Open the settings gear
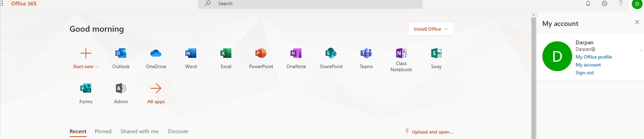644x139 pixels. point(605,3)
